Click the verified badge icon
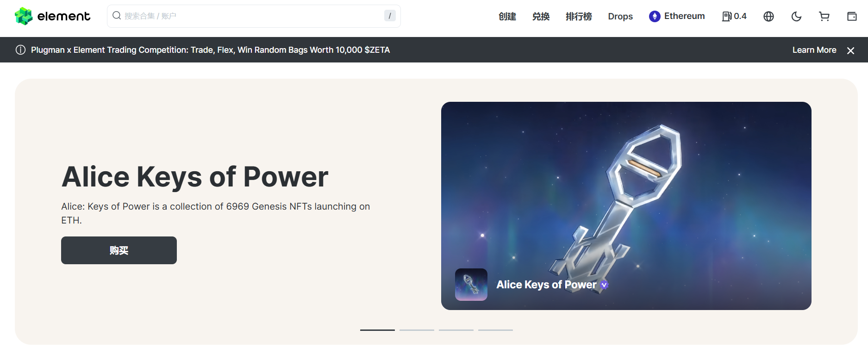The height and width of the screenshot is (354, 868). click(x=604, y=285)
